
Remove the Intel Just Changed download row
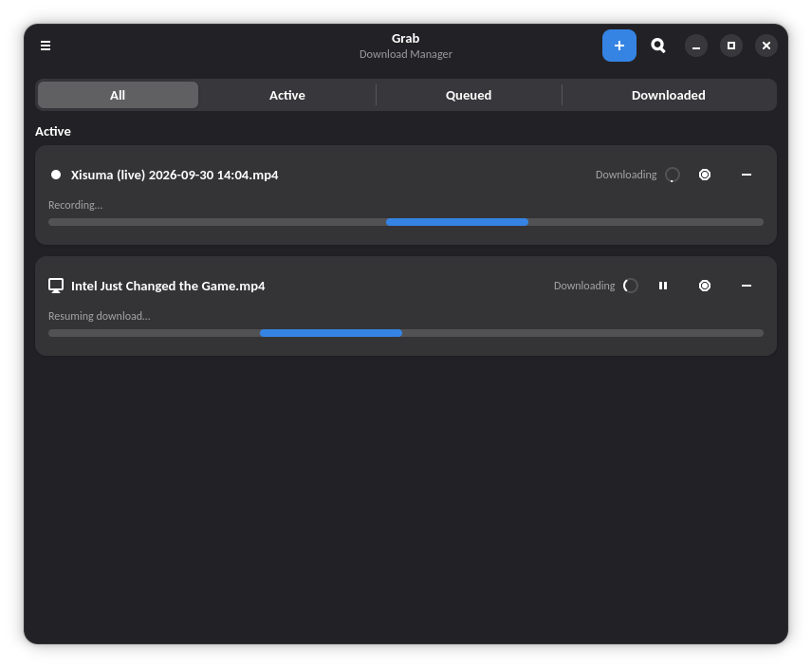click(x=747, y=286)
